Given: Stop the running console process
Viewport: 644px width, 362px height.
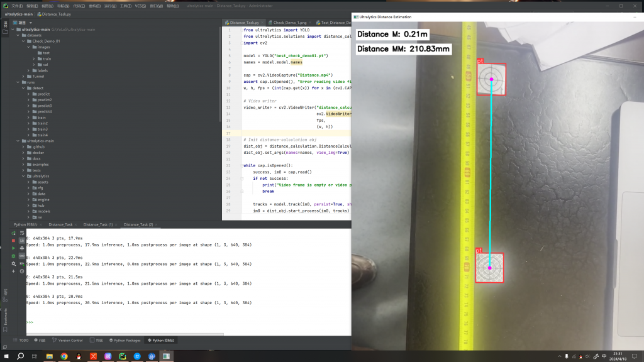Looking at the screenshot, I should click(13, 241).
